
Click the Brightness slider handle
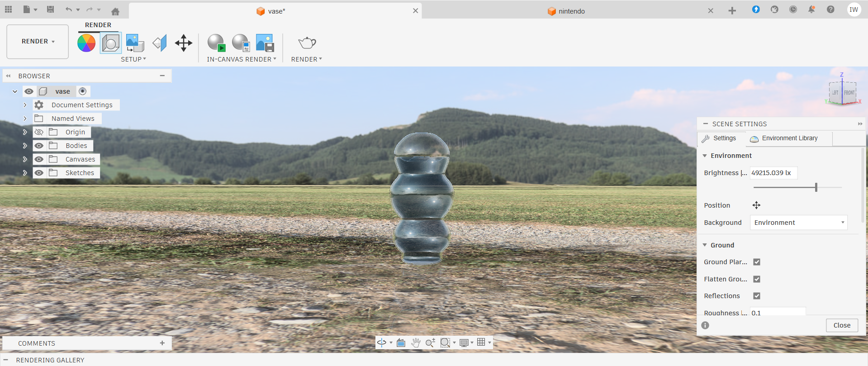(816, 187)
